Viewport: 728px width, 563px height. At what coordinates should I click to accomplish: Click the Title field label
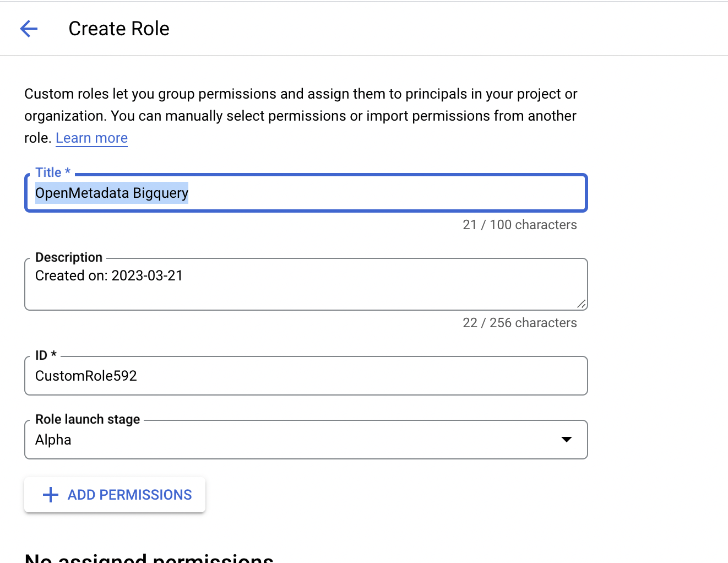pos(52,172)
